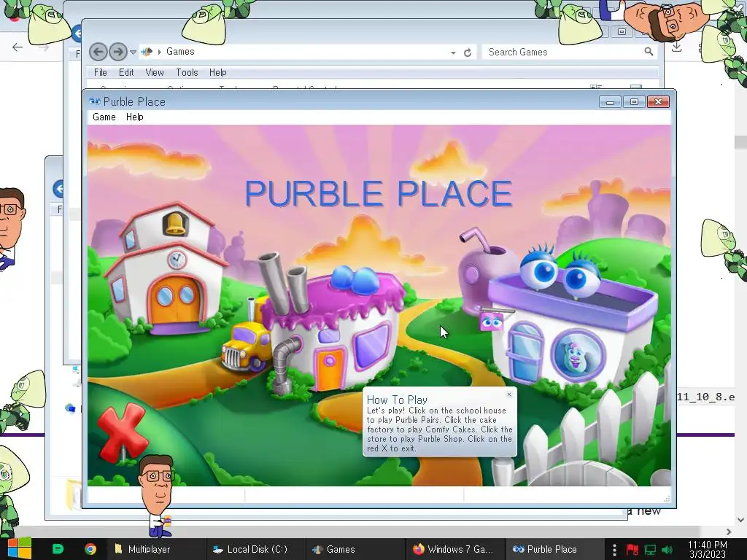Open the Windows Start button

click(x=19, y=549)
